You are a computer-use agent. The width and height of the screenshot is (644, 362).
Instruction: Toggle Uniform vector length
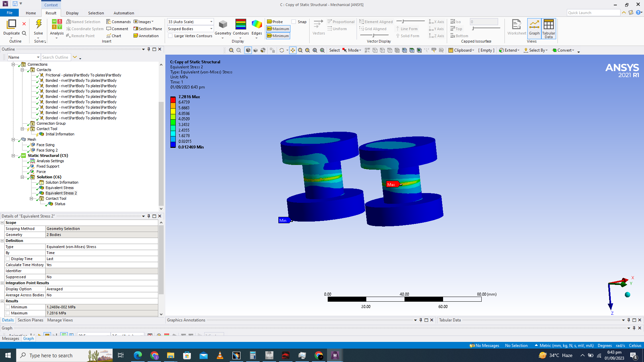pyautogui.click(x=337, y=29)
